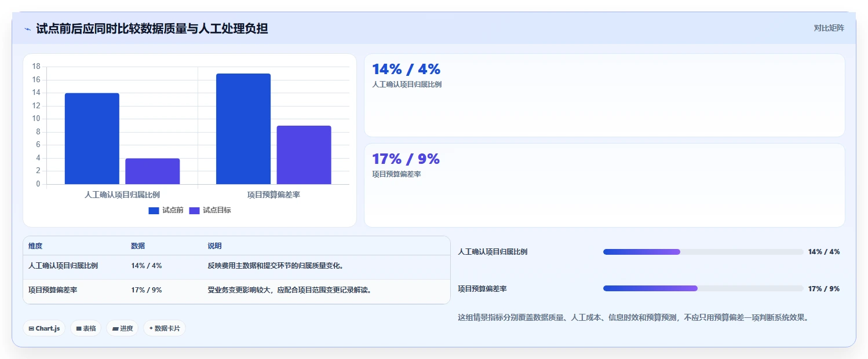Click the 维度 column header
This screenshot has width=868, height=359.
click(x=35, y=246)
